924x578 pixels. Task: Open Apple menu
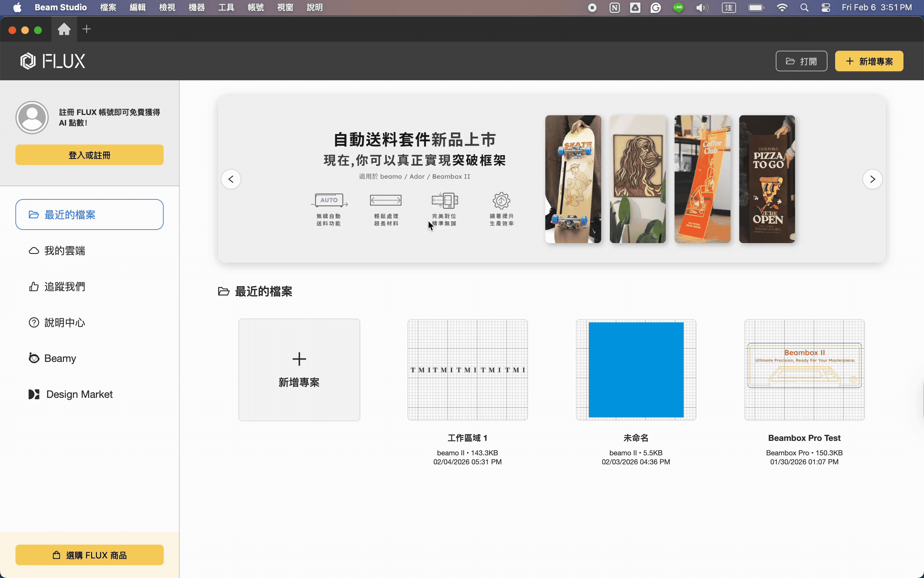17,8
